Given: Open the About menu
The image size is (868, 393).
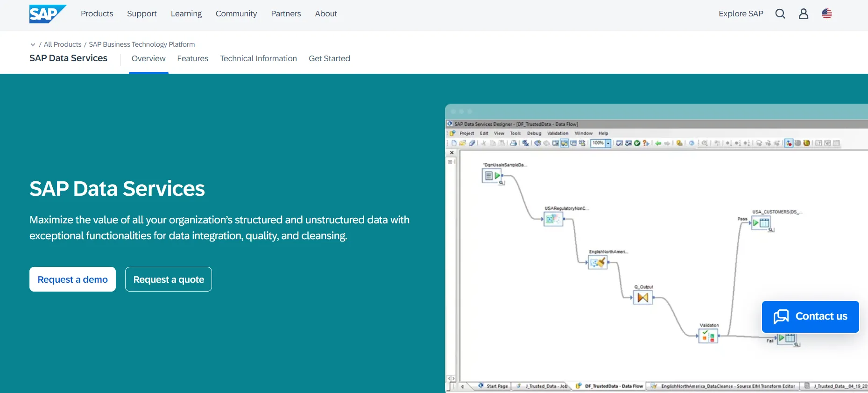Looking at the screenshot, I should pos(326,14).
